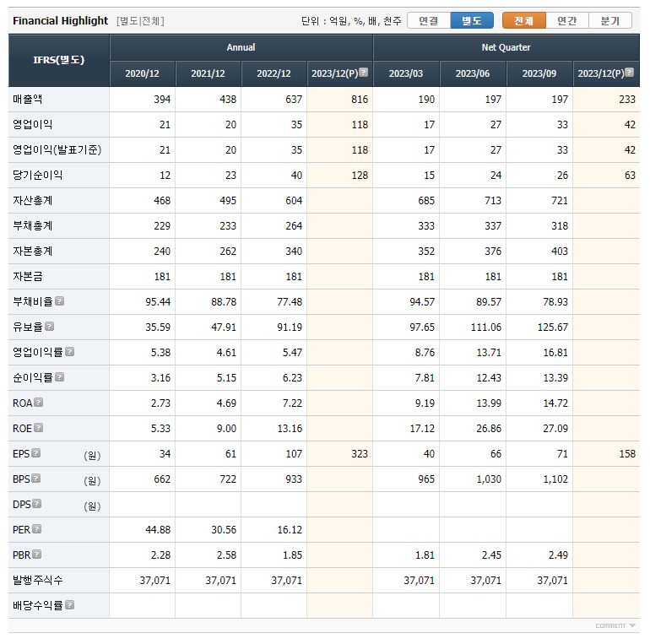The height and width of the screenshot is (644, 650).
Task: Click the 매출액 row label
Action: (x=27, y=99)
